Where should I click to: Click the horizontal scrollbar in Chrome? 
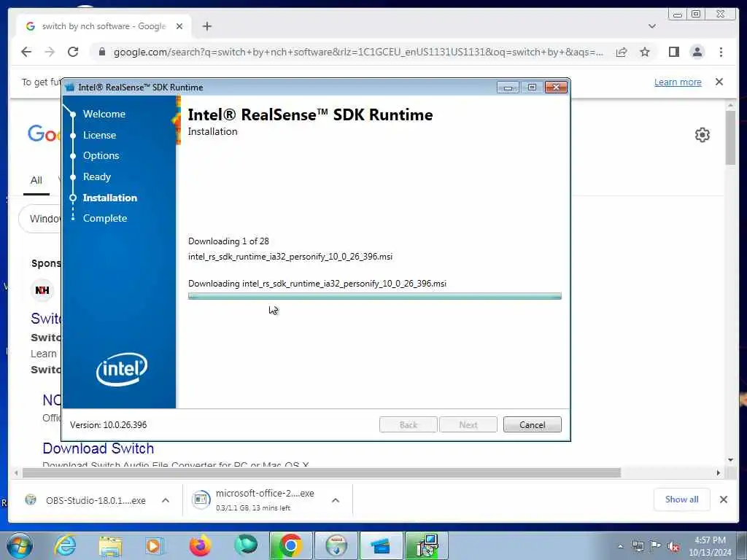click(x=322, y=472)
